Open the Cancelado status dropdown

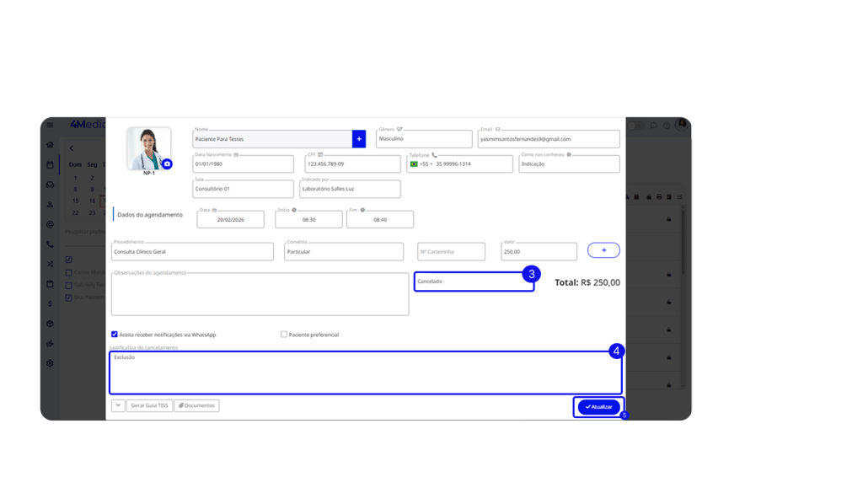[x=474, y=281]
